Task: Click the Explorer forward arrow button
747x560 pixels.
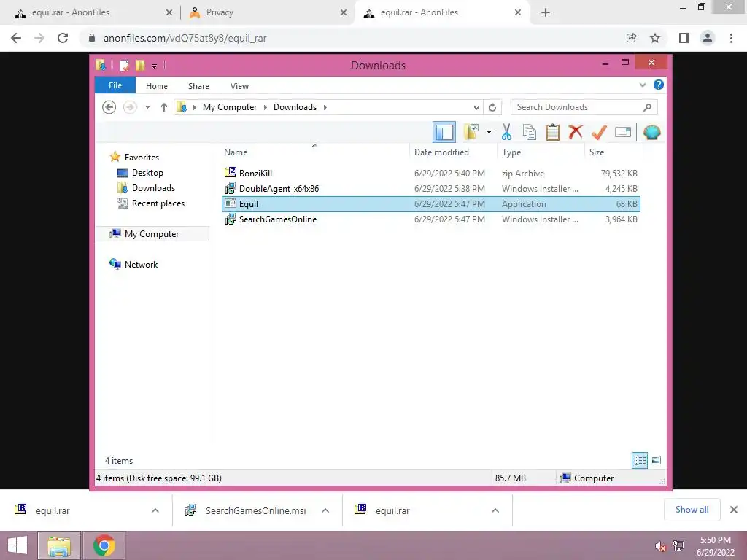Action: click(x=130, y=107)
